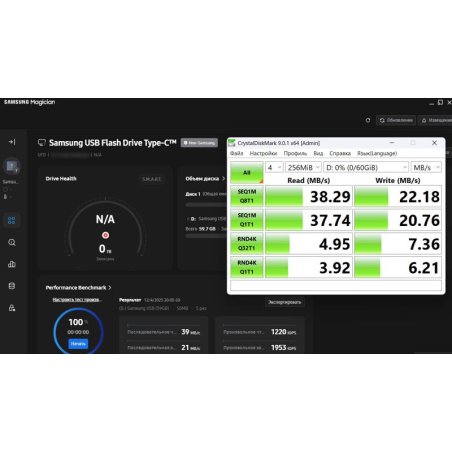Open the Профиль menu in CrystalDiskMark
Screen dimensions: 452x452
tap(295, 153)
